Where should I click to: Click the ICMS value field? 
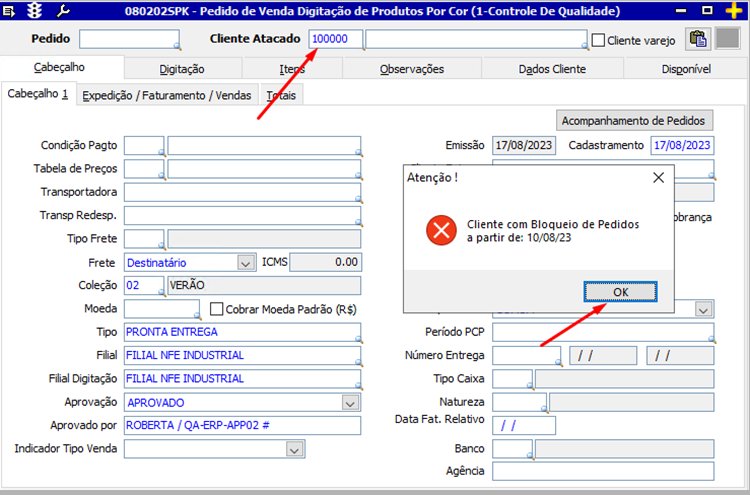(x=325, y=262)
